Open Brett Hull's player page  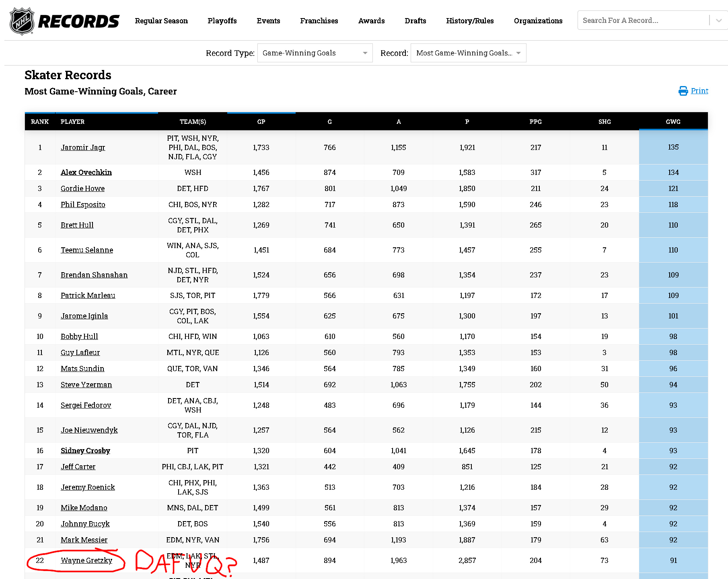pos(77,225)
